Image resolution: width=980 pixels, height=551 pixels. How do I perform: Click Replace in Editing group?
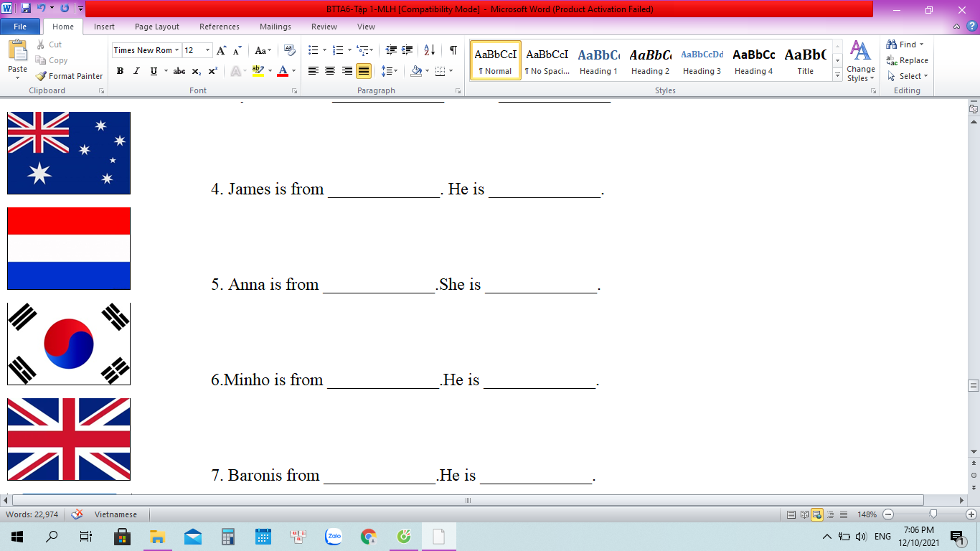pyautogui.click(x=908, y=60)
